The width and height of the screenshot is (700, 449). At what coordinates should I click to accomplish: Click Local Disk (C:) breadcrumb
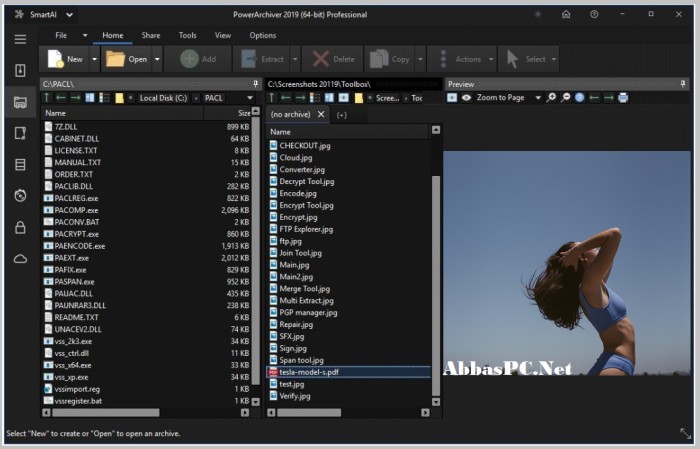pos(163,98)
